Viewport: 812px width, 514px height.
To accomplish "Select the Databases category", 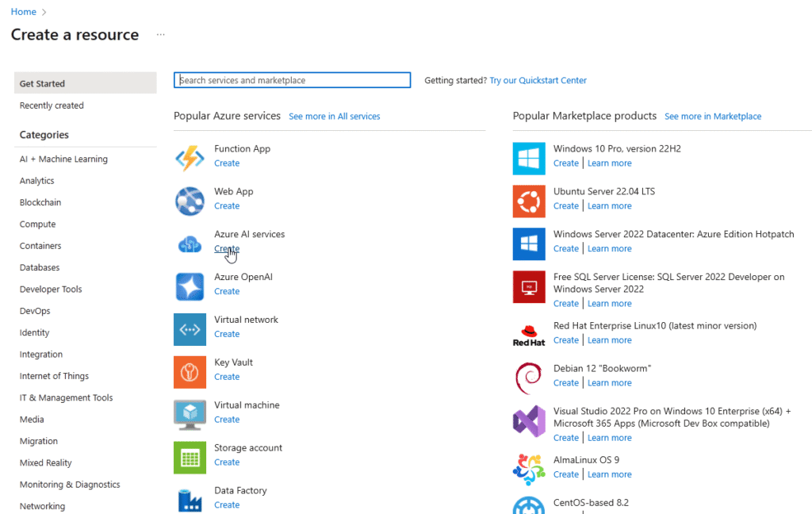I will pos(40,268).
